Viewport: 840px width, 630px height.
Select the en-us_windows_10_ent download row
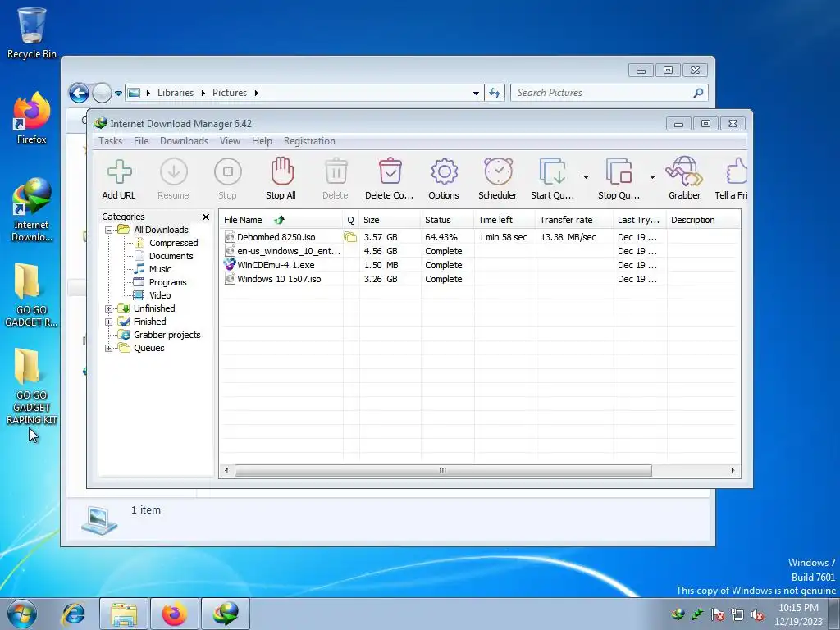[x=480, y=251]
